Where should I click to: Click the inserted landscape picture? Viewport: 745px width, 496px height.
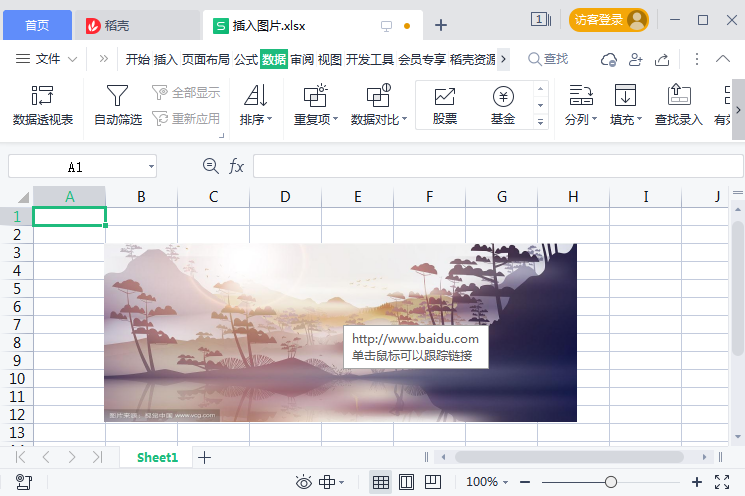point(340,333)
